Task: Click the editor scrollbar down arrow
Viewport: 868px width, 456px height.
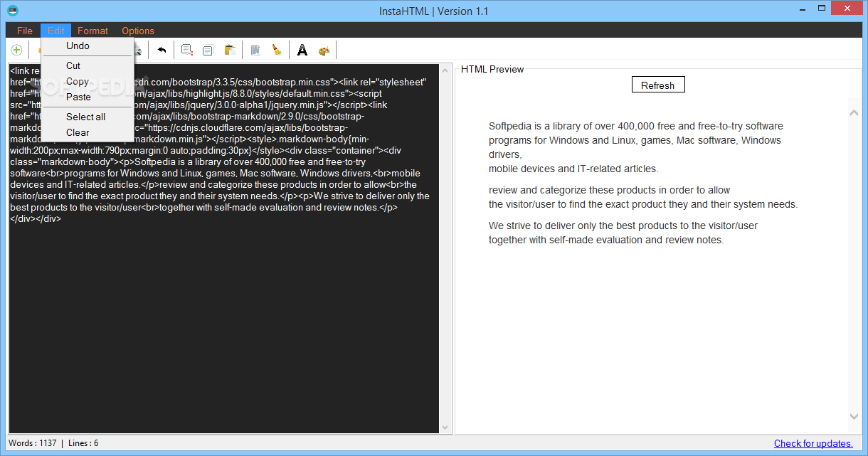Action: pos(445,427)
